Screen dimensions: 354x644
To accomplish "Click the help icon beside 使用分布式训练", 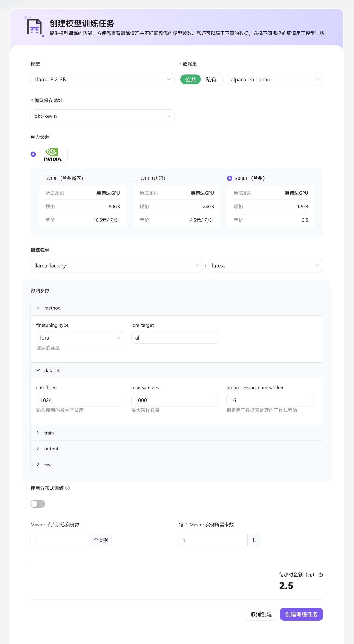I will click(x=67, y=488).
